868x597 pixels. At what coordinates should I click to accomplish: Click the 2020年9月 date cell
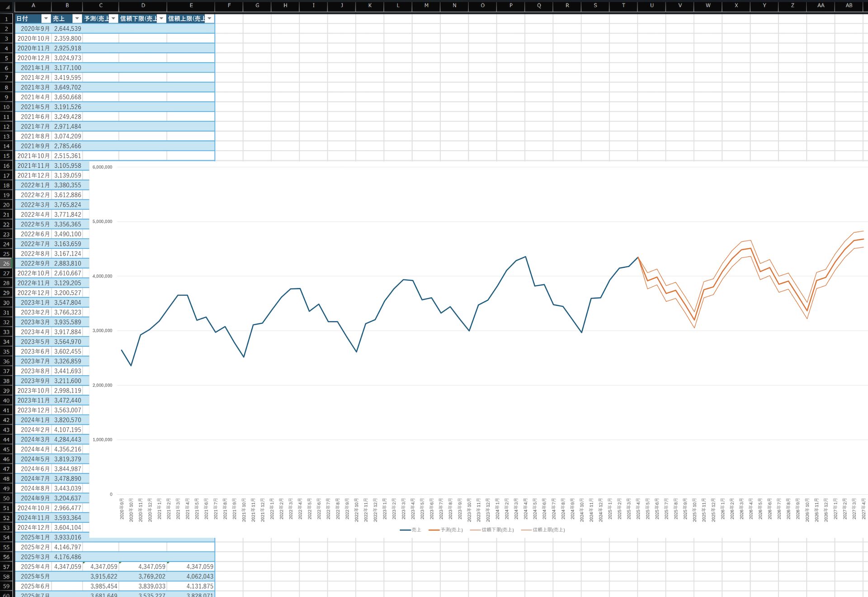tap(34, 28)
